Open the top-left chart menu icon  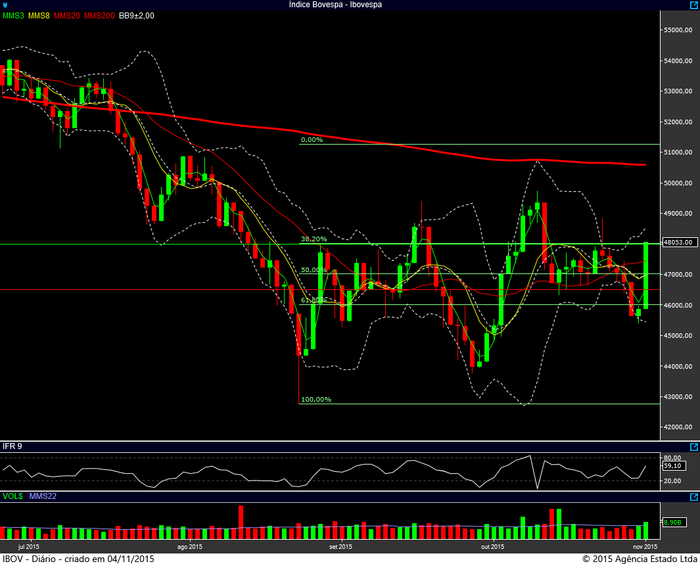[5, 5]
